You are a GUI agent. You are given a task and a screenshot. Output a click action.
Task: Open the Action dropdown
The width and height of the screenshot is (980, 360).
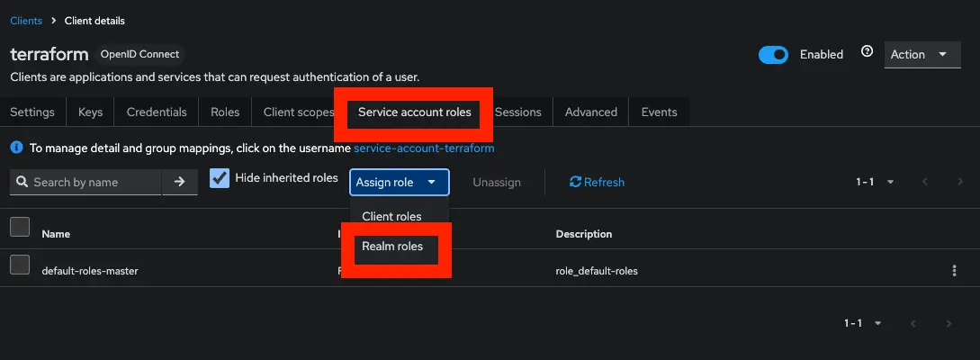point(922,54)
